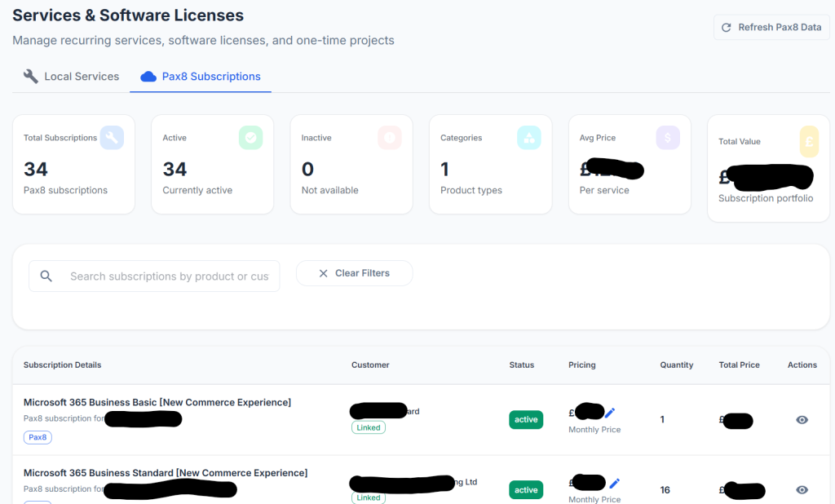The image size is (835, 504).
Task: Click the Status column header
Action: point(521,365)
